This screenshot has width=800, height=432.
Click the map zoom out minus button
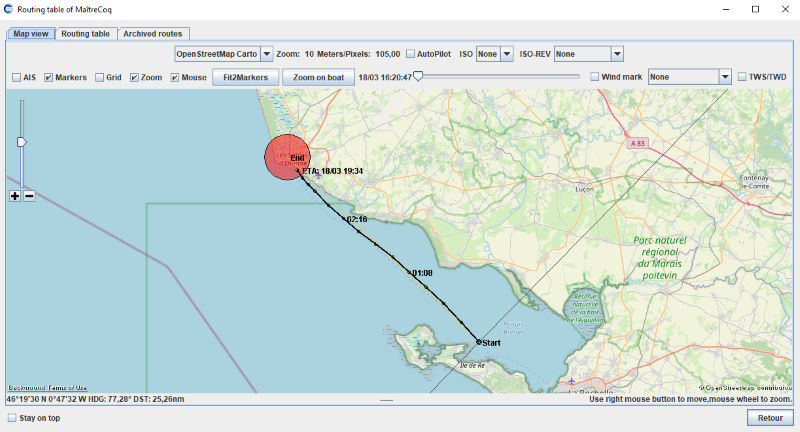coord(29,196)
